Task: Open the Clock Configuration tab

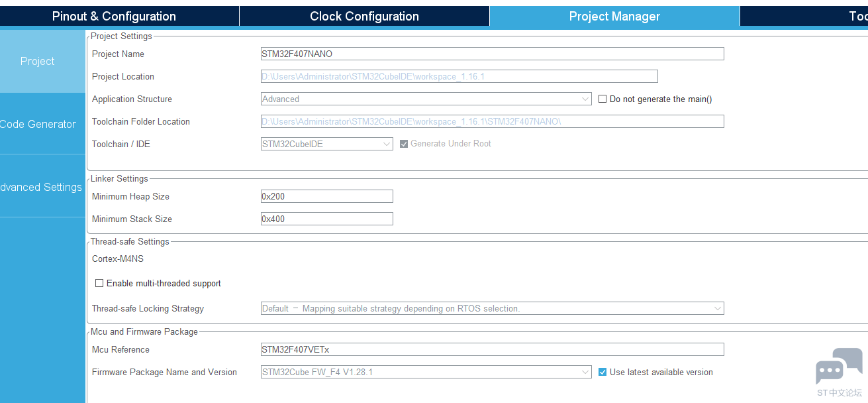Action: [x=364, y=17]
